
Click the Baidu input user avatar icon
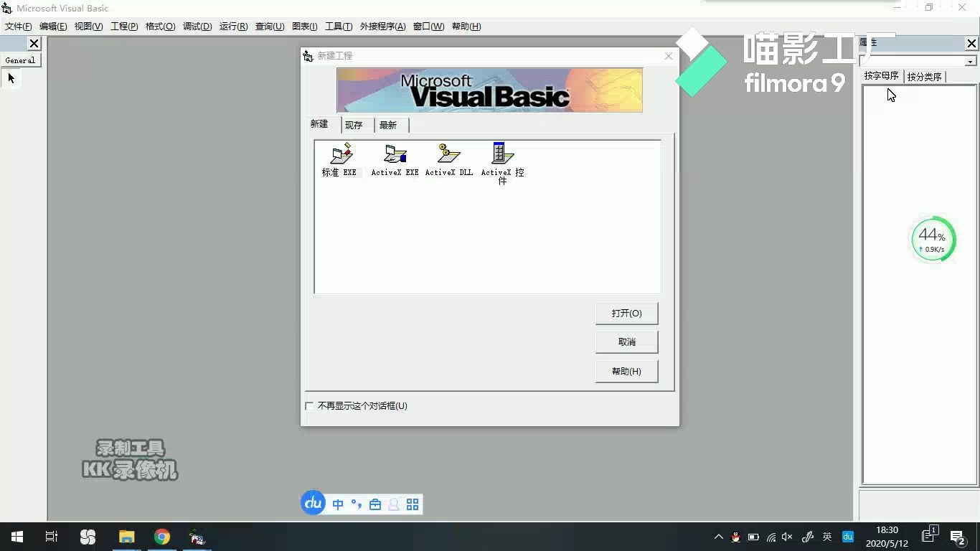393,504
